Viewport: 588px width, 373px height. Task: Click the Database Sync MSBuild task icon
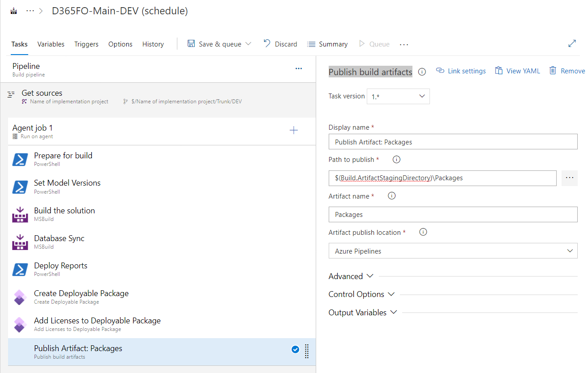(x=19, y=242)
